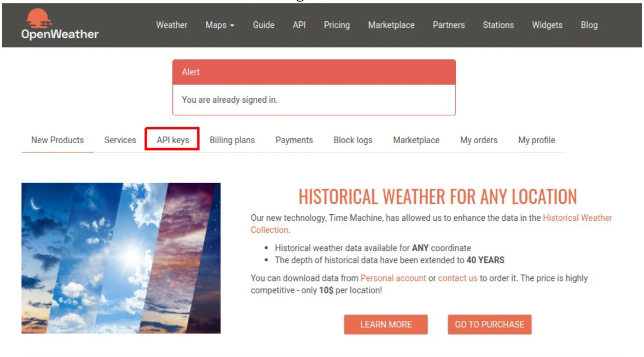Open the Widgets page
Screen dimensions: 644x357
pos(547,25)
